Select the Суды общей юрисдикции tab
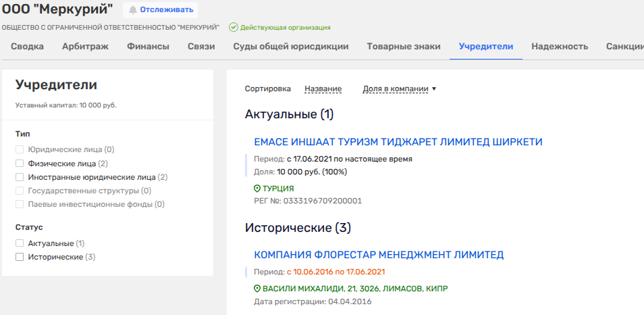644x315 pixels. pos(290,47)
